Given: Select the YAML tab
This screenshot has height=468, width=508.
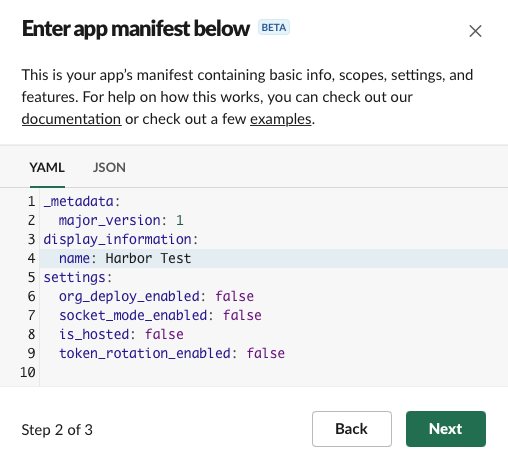Looking at the screenshot, I should point(47,167).
